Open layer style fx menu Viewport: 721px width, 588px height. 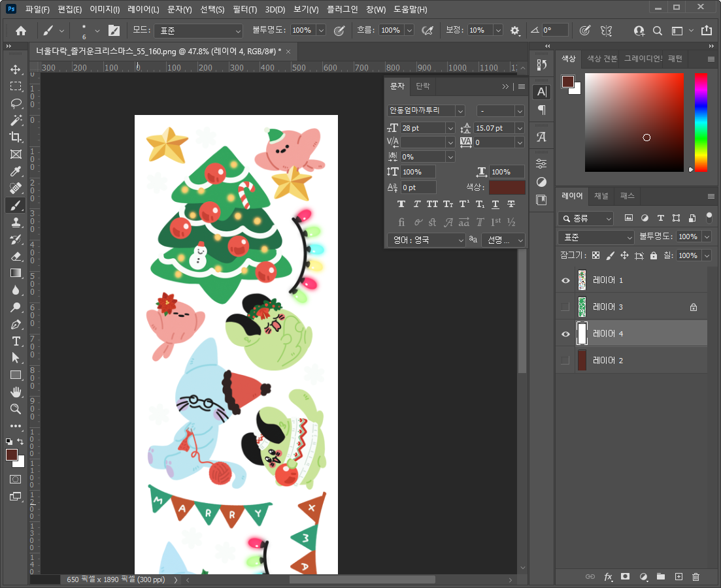pyautogui.click(x=608, y=576)
